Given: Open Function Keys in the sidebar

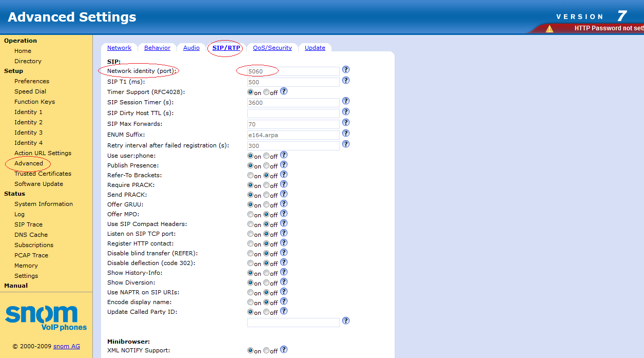Looking at the screenshot, I should pos(34,102).
